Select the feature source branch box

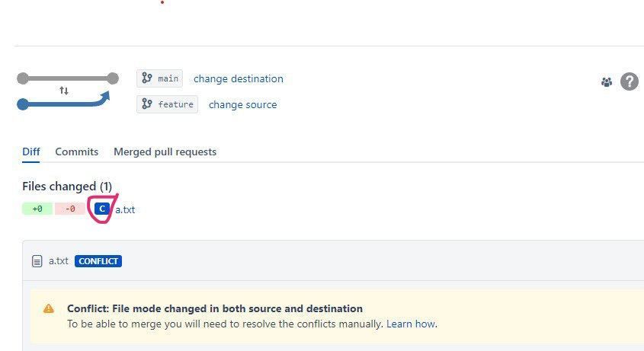tap(167, 104)
